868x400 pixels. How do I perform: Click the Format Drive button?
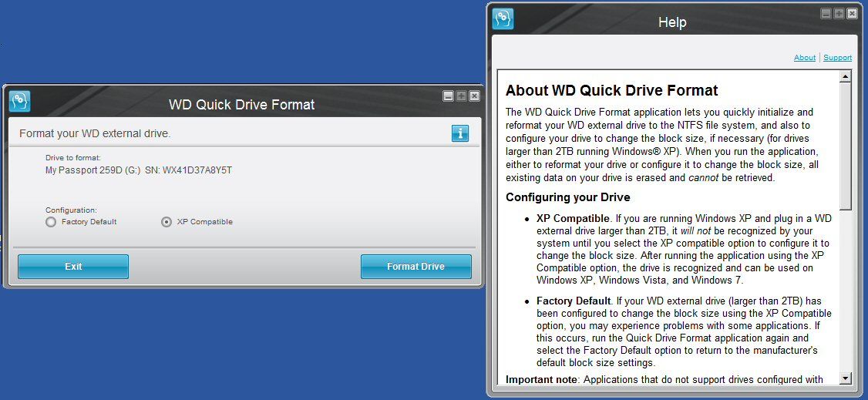(x=415, y=267)
